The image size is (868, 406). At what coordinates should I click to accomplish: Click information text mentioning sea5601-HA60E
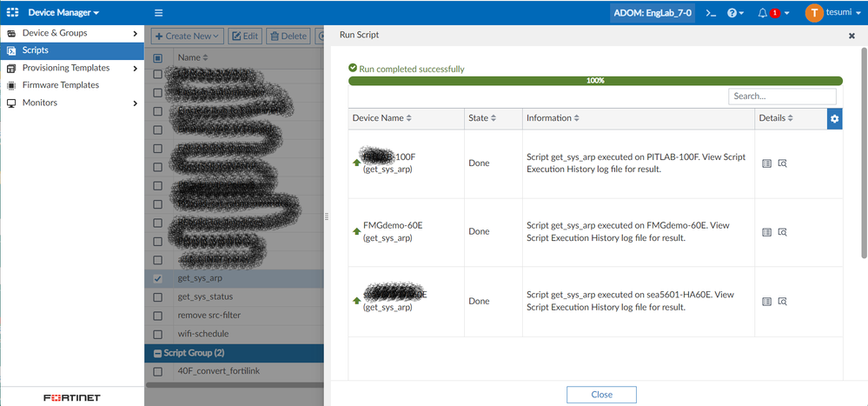631,301
